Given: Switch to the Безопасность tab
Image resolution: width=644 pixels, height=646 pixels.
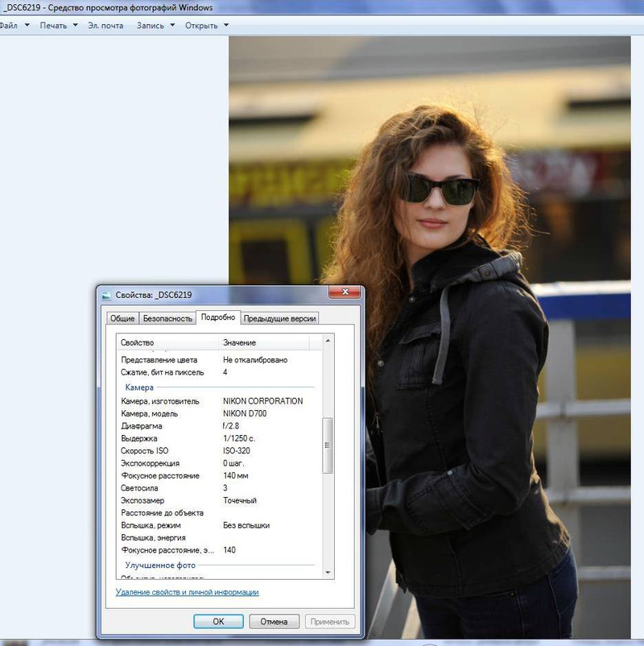Looking at the screenshot, I should [x=167, y=318].
